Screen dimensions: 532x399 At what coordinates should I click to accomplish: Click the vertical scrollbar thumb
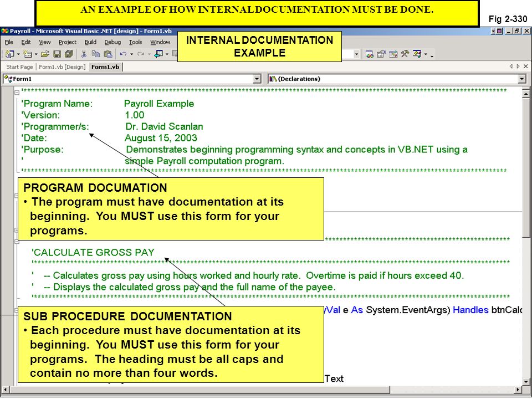[x=526, y=168]
